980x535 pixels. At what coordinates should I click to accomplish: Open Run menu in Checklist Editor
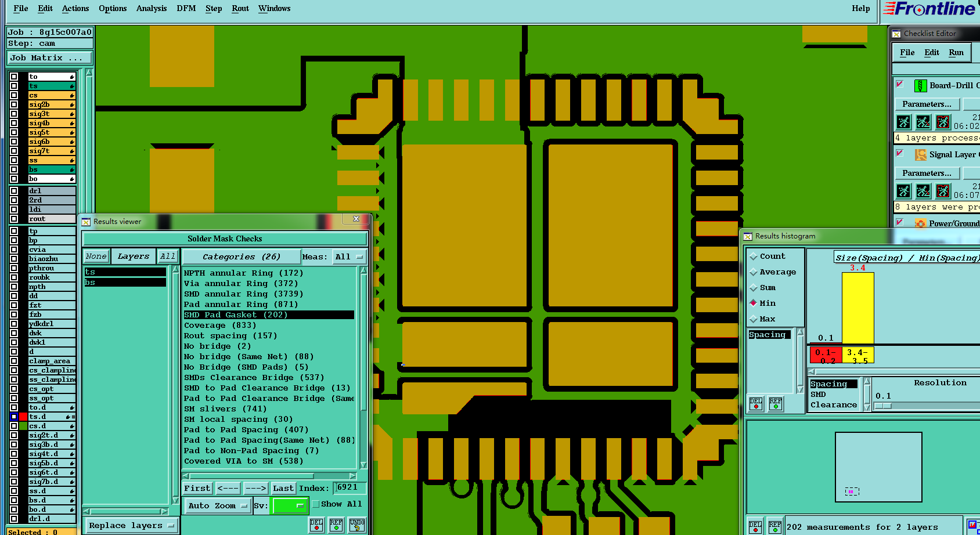pyautogui.click(x=956, y=53)
